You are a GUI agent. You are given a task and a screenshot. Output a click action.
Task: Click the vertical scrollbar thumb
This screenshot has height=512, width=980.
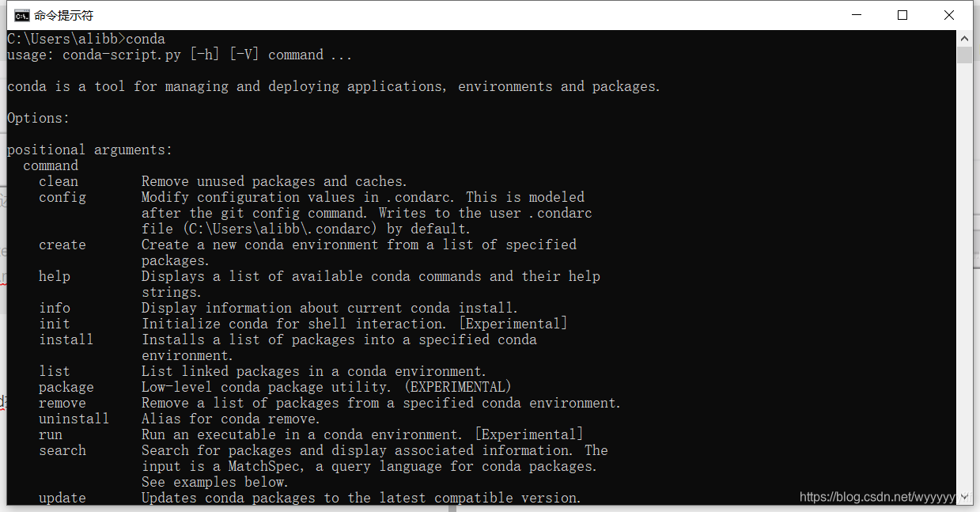click(x=964, y=55)
